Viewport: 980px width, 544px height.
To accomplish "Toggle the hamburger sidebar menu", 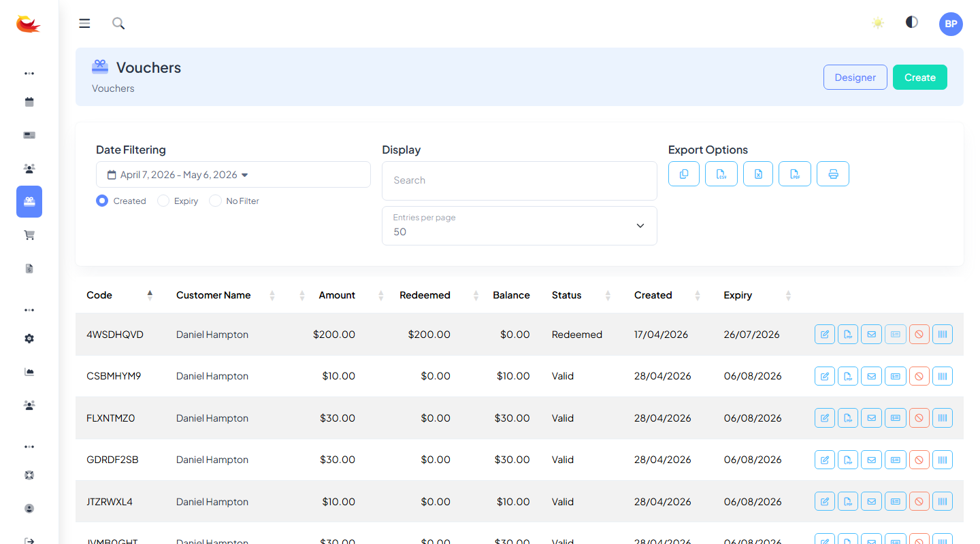I will 84,24.
